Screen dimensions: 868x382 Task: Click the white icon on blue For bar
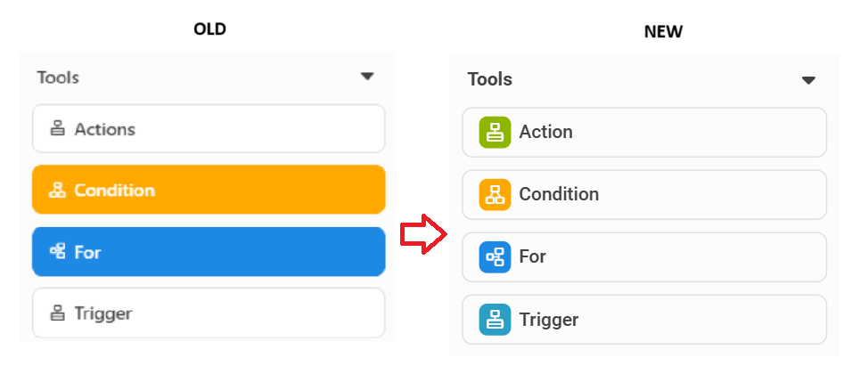point(57,252)
